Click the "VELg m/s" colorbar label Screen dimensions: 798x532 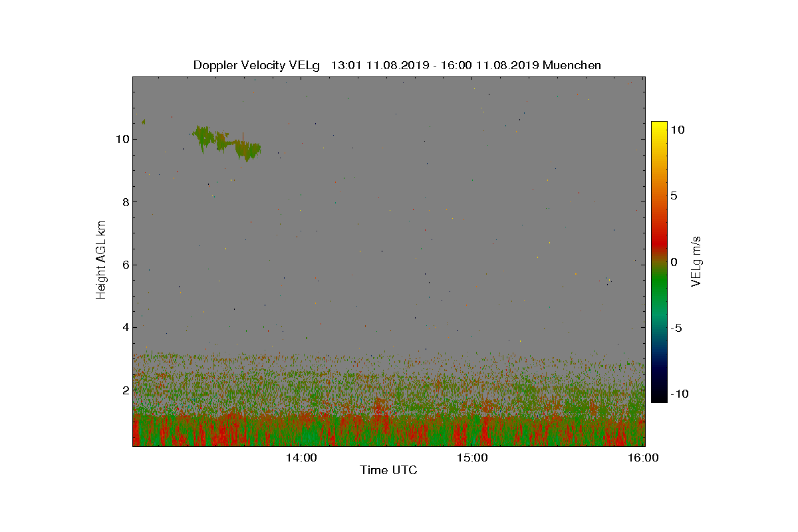(696, 261)
